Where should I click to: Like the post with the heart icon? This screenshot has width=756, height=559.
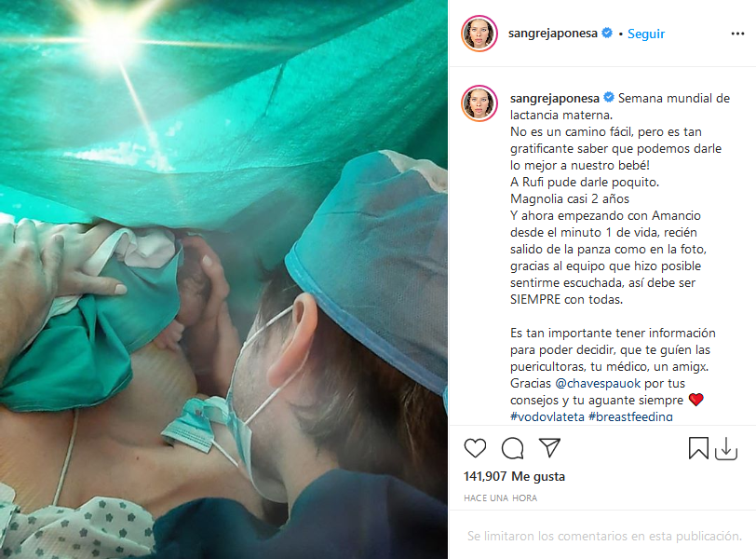pyautogui.click(x=475, y=448)
